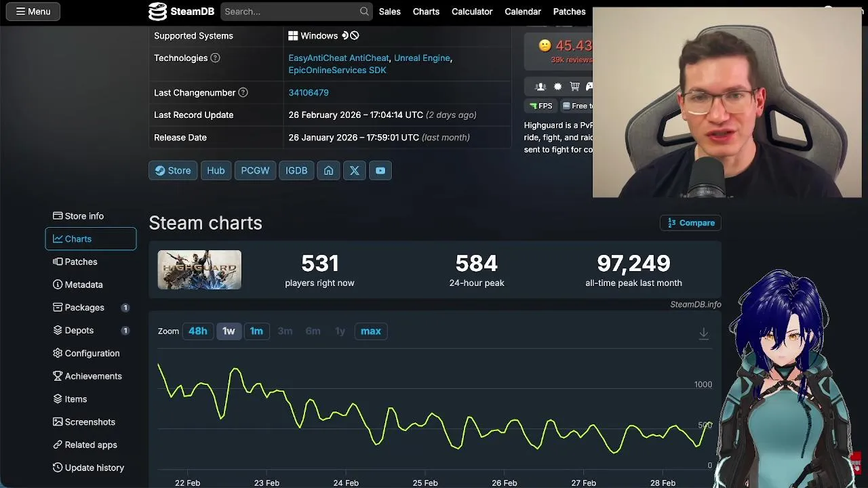Click the chart download arrow icon
The width and height of the screenshot is (868, 488).
click(704, 333)
